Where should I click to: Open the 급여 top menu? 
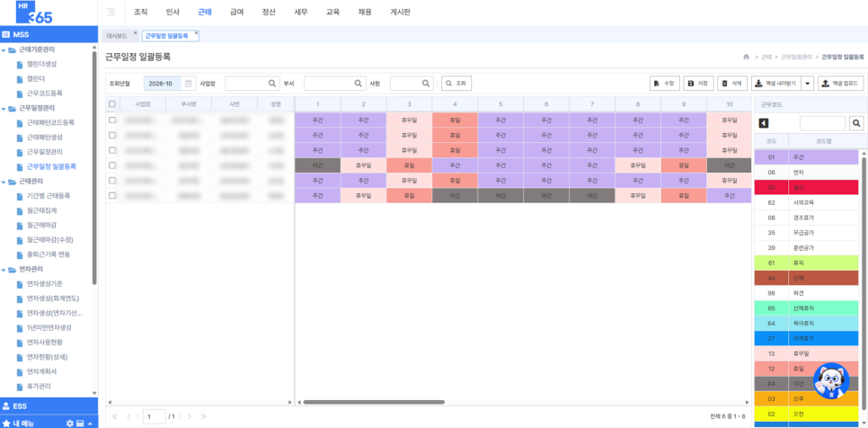237,13
